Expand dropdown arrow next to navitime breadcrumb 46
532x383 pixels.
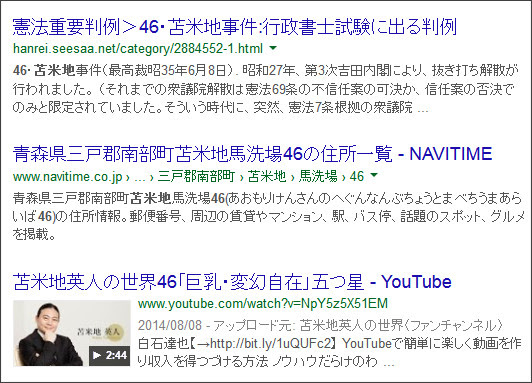[x=374, y=175]
